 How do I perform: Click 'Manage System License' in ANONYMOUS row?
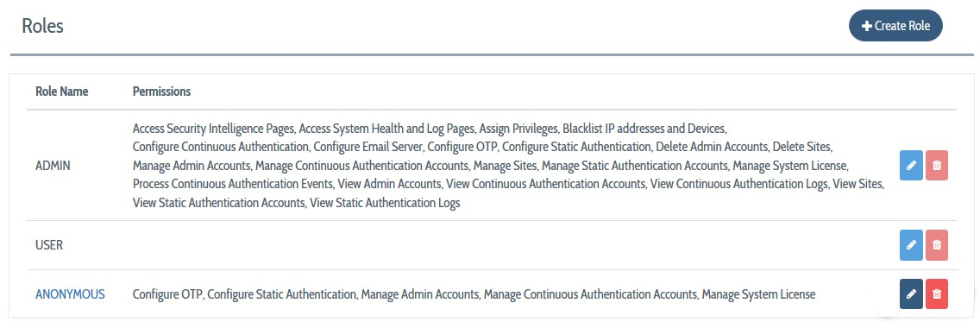759,294
